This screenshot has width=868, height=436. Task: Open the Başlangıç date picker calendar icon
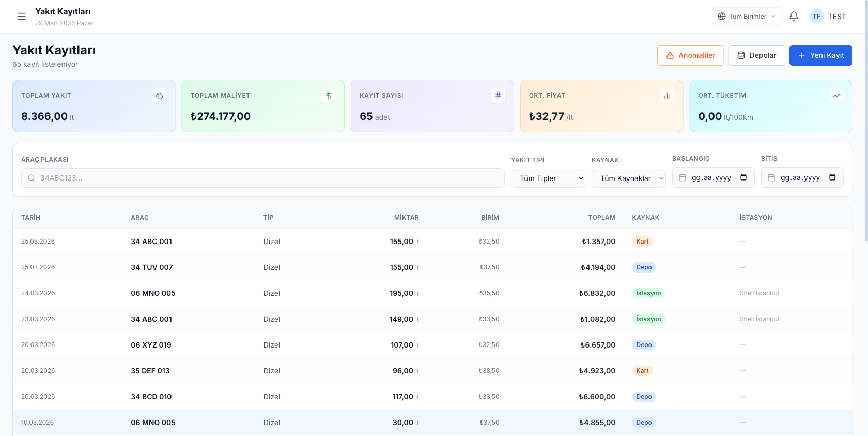pyautogui.click(x=743, y=177)
